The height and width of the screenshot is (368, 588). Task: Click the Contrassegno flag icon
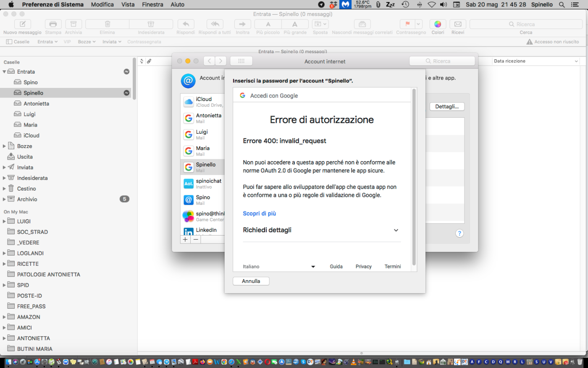pyautogui.click(x=407, y=24)
